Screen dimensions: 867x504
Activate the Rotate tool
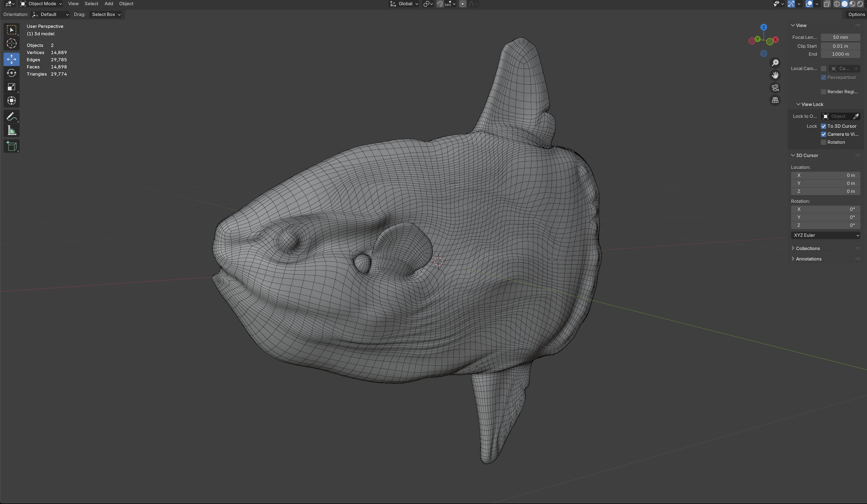(x=11, y=73)
